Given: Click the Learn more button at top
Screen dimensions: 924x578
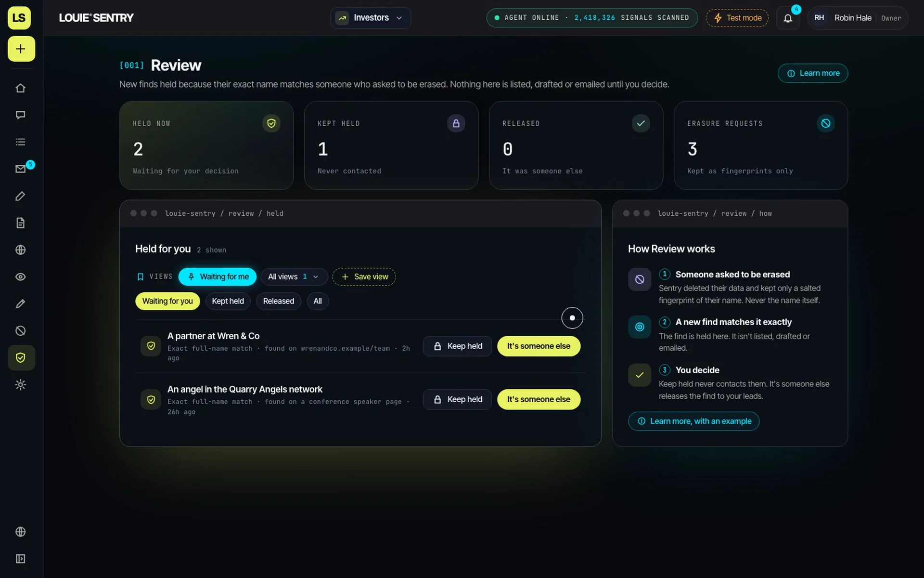Looking at the screenshot, I should [x=813, y=73].
